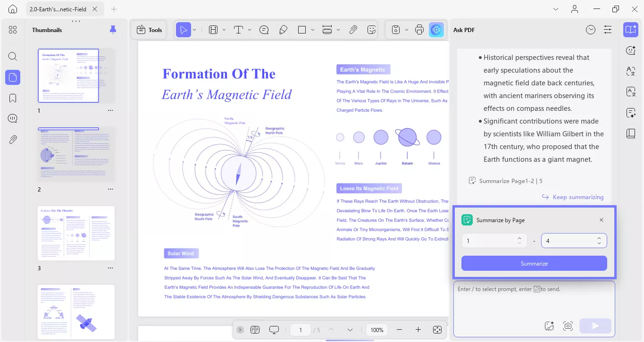This screenshot has height=342, width=644.
Task: Click the four-circle grid icon in left sidebar
Action: pyautogui.click(x=13, y=30)
